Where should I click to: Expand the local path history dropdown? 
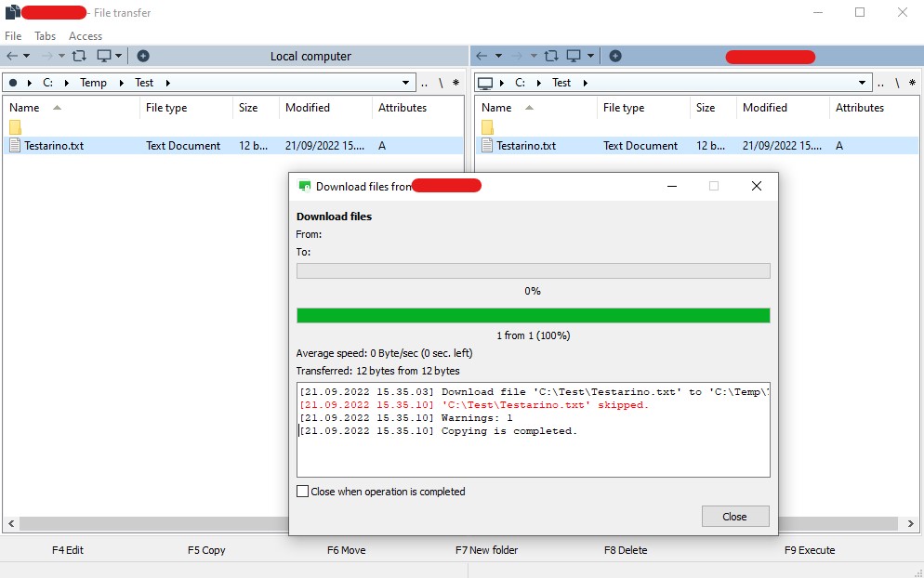pyautogui.click(x=405, y=83)
